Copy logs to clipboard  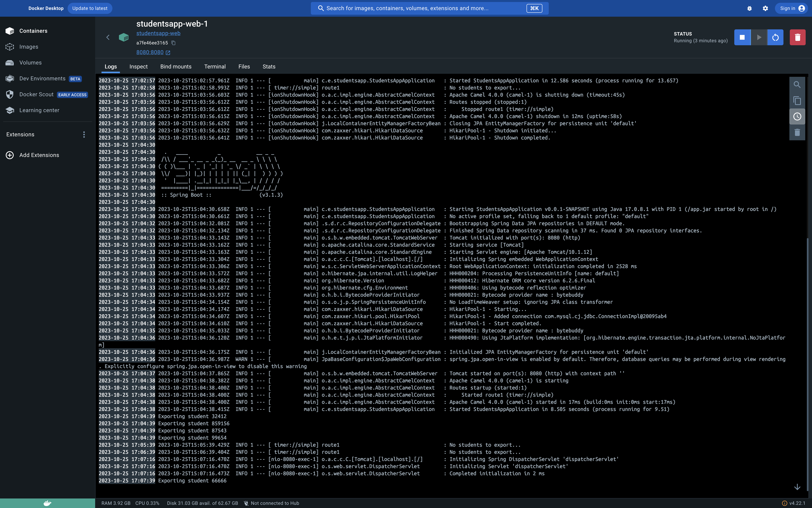pyautogui.click(x=797, y=101)
